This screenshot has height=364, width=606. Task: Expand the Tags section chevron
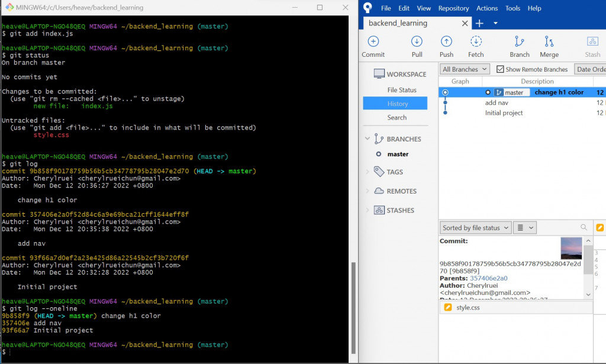367,172
